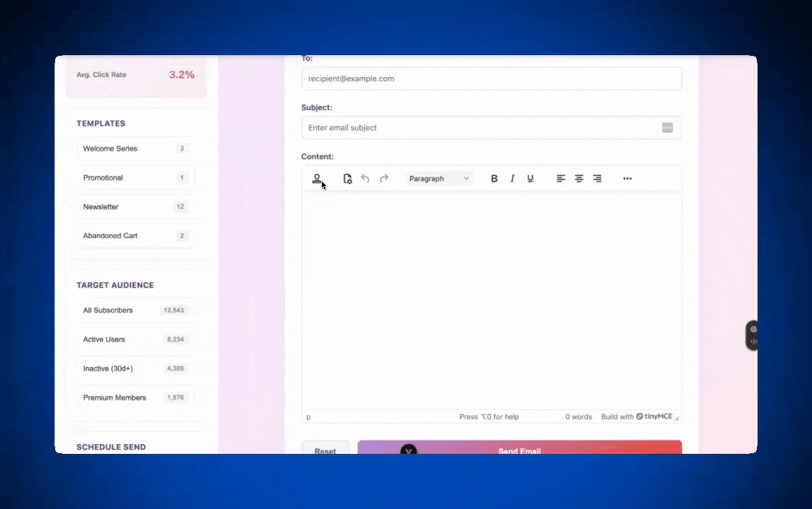Click the stamp icon in editor toolbar

316,179
